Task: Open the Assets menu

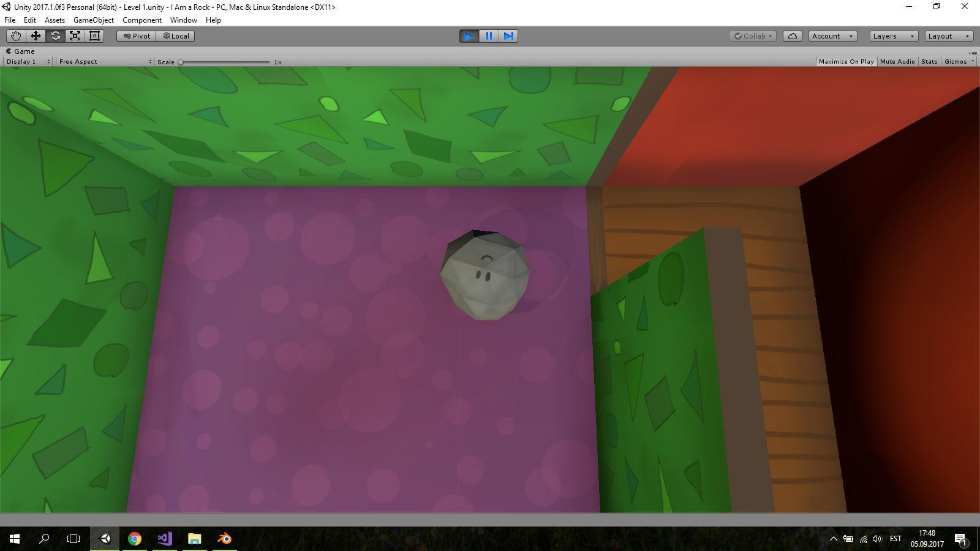Action: coord(55,20)
